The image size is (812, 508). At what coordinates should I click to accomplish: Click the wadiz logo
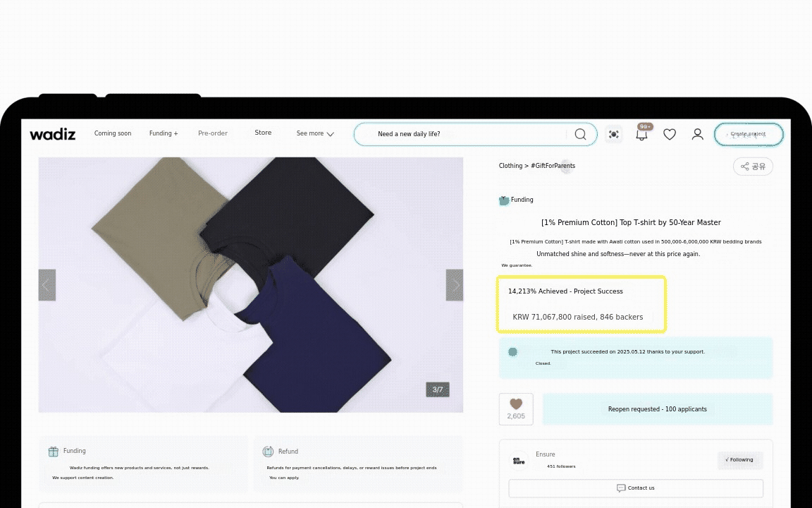(52, 134)
